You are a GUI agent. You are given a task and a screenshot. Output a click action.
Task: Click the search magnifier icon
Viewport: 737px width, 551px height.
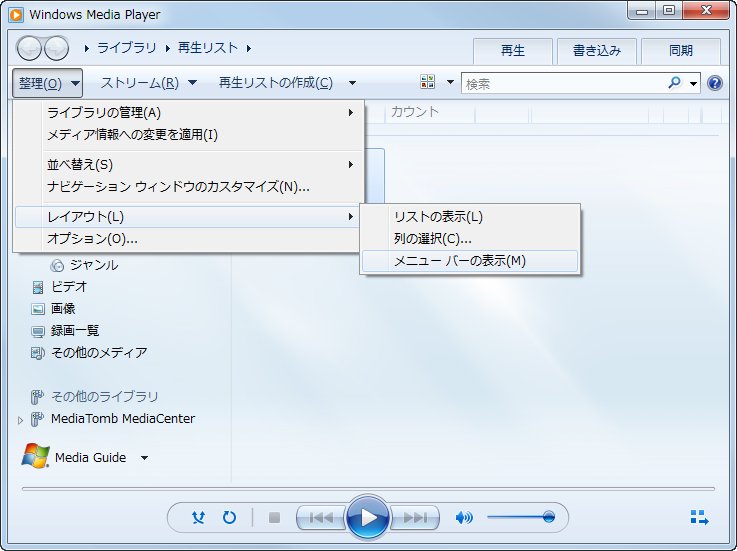point(674,83)
